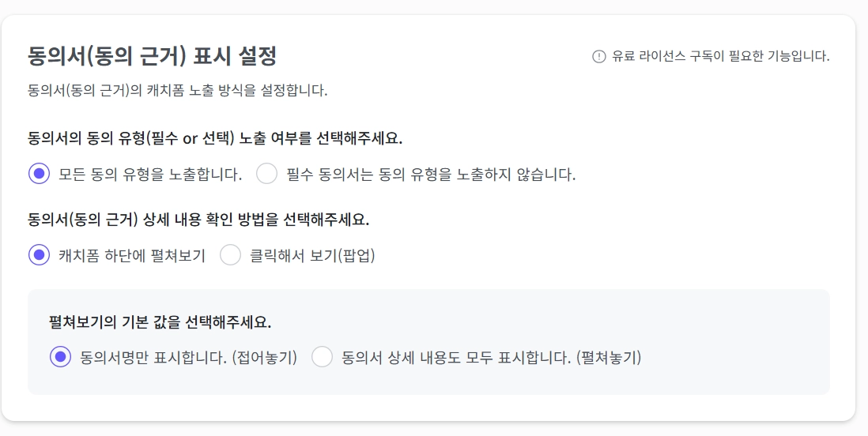Choose the '클릭해서 보기(팝업)' radio circle

click(230, 255)
